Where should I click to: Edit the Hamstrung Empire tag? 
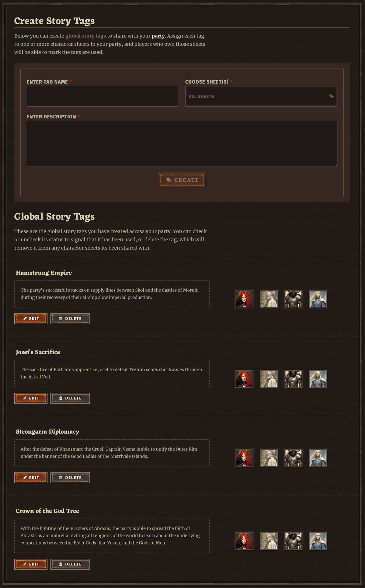click(x=31, y=319)
